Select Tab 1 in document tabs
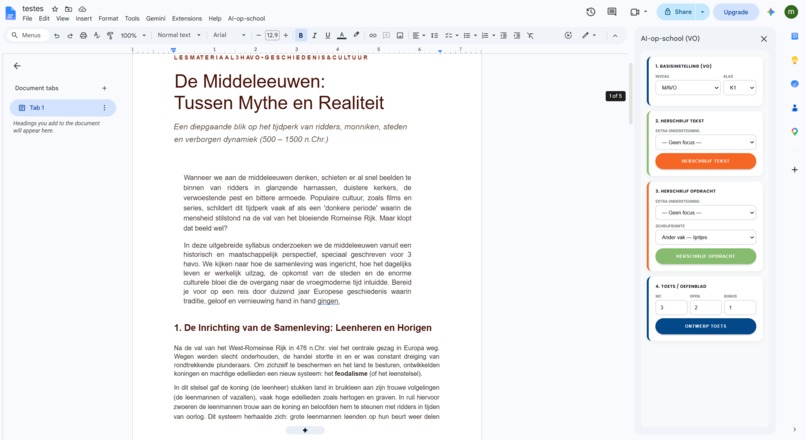 tap(63, 108)
